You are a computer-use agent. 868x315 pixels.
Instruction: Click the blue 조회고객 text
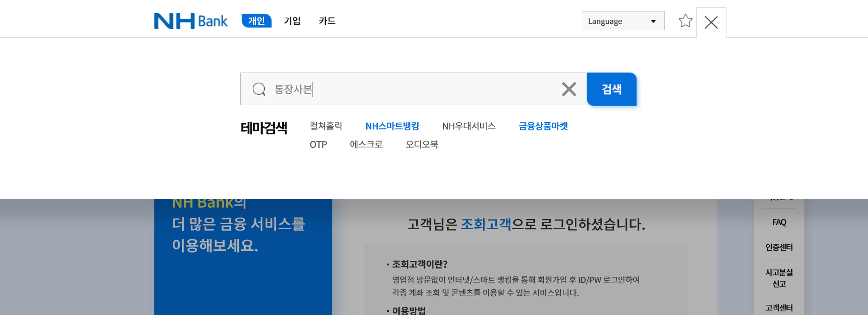(486, 224)
